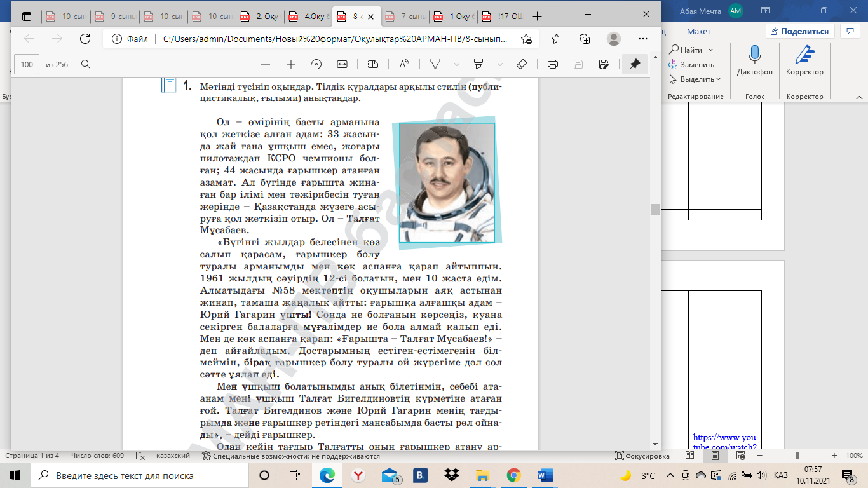The image size is (868, 488).
Task: Click Заменить in the Word ribbon
Action: 696,65
